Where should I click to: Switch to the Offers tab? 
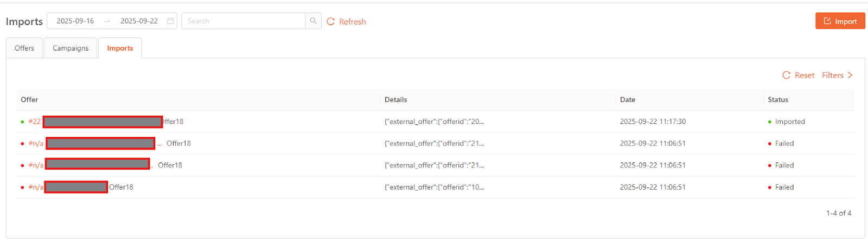(24, 48)
